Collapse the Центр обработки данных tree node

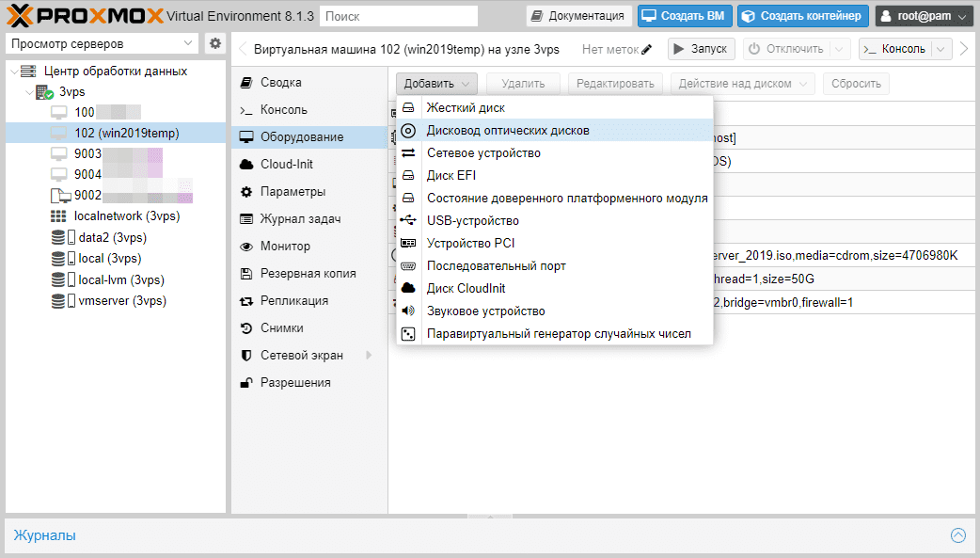point(14,72)
